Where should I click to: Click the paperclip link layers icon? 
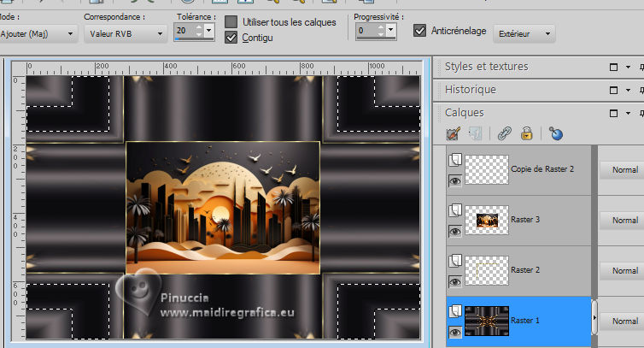tap(505, 133)
